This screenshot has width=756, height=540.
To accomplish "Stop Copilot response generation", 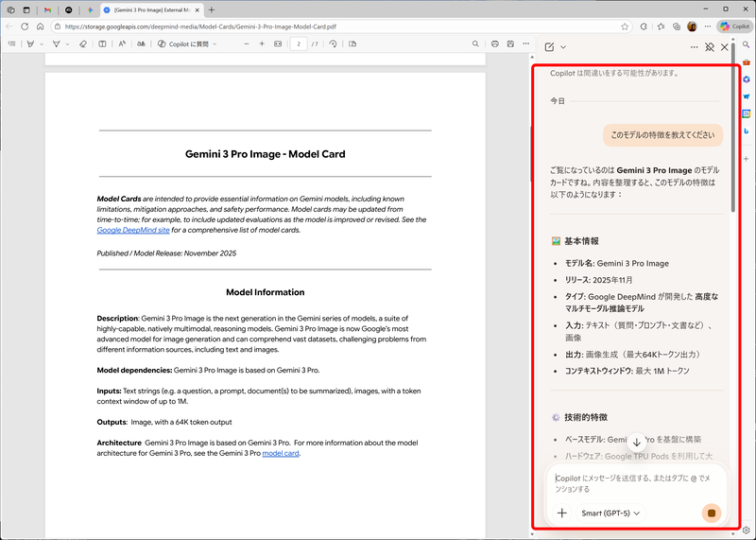I will point(712,513).
